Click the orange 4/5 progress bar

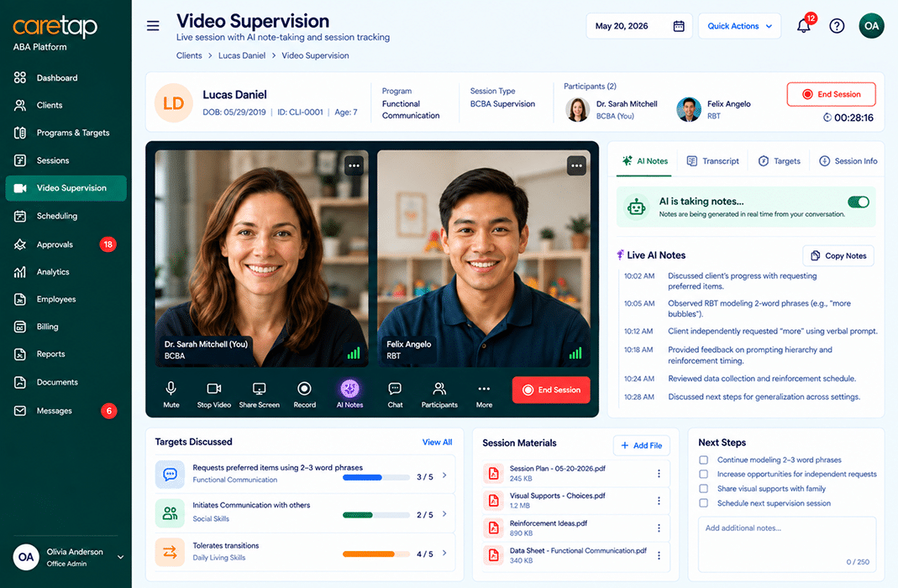coord(375,554)
